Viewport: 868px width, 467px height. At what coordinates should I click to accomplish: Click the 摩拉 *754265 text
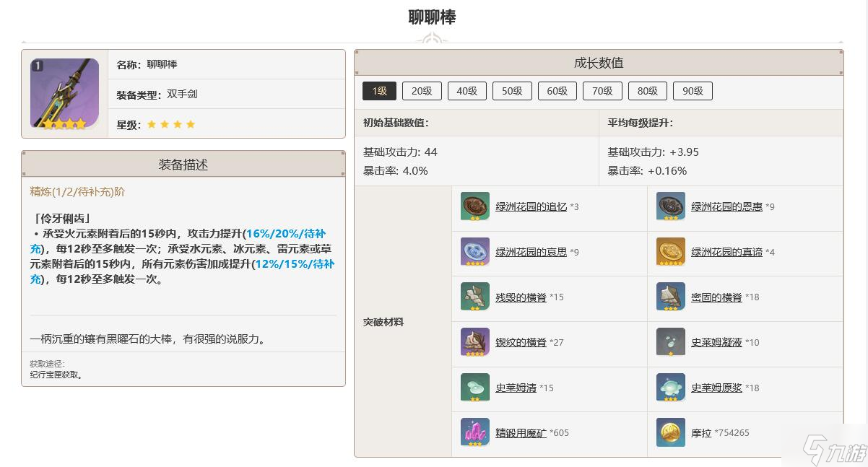(x=720, y=433)
